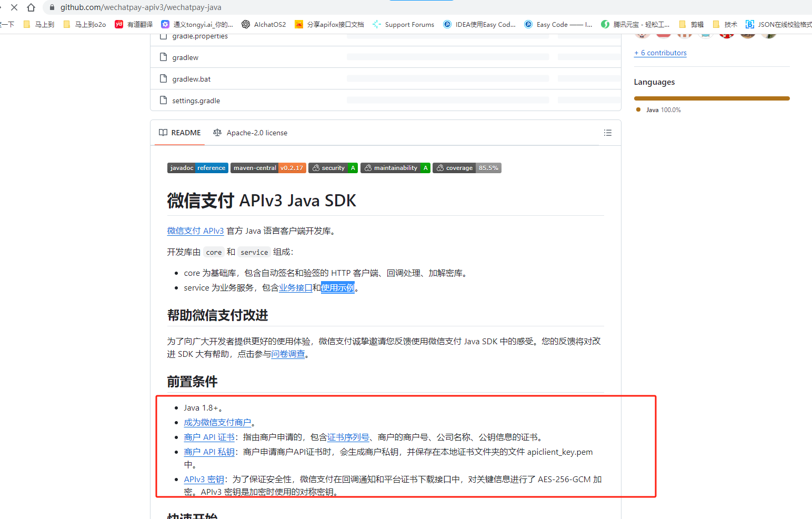Click the Java 1.8+ list item
This screenshot has width=812, height=519.
coord(203,407)
